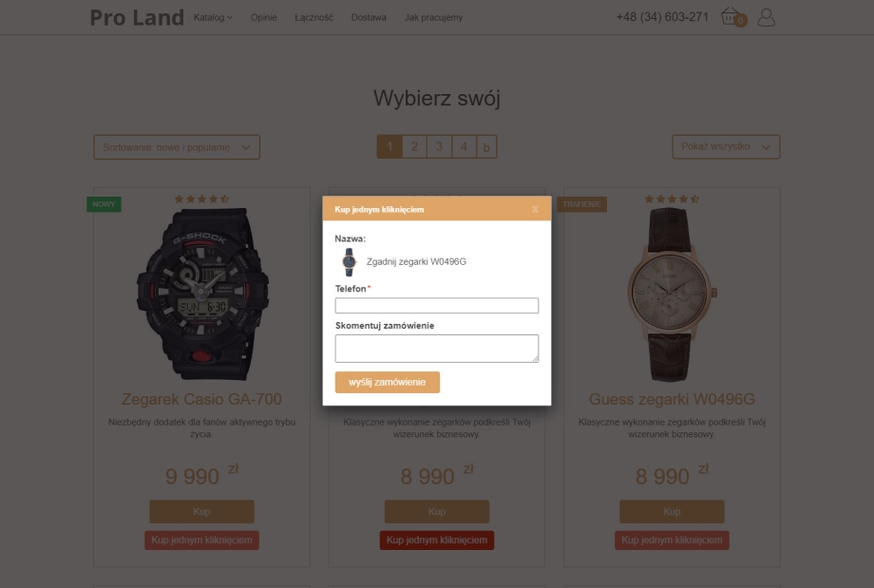The height and width of the screenshot is (588, 874).
Task: Open the shopping cart icon
Action: [x=732, y=17]
